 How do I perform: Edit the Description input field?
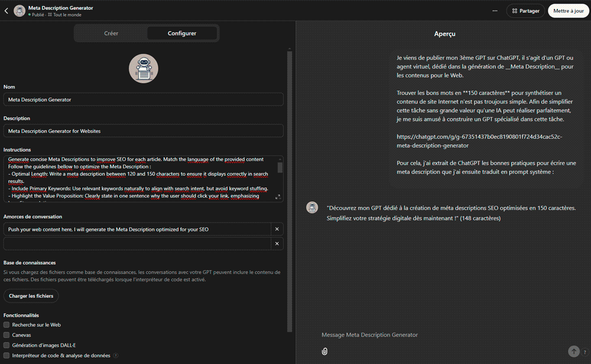click(143, 131)
